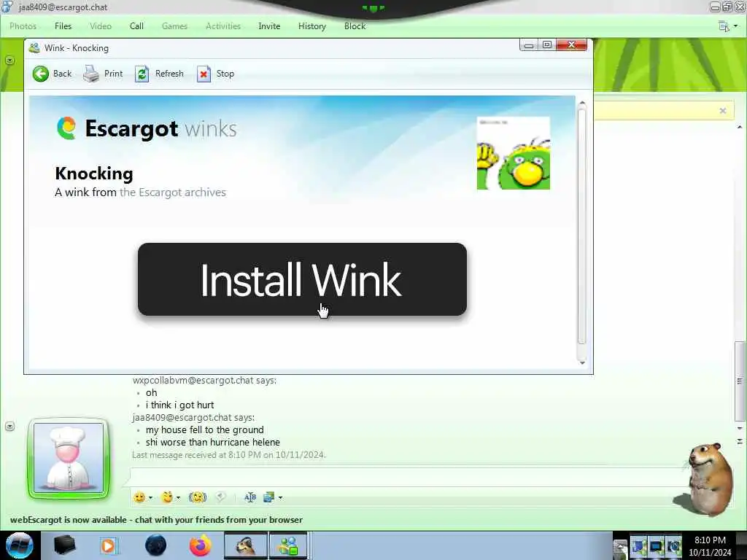The image size is (747, 560).
Task: Click "Last message received at 8:10 PM" status text
Action: point(228,455)
